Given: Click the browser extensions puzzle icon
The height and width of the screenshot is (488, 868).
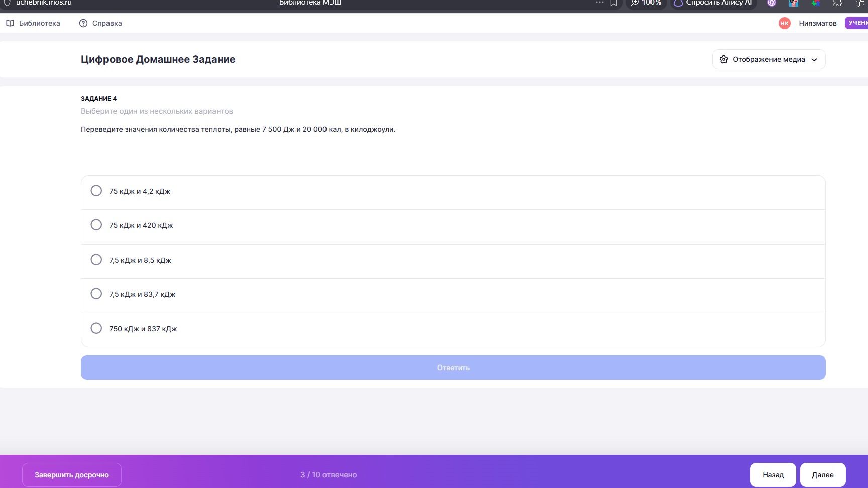Looking at the screenshot, I should pyautogui.click(x=838, y=3).
